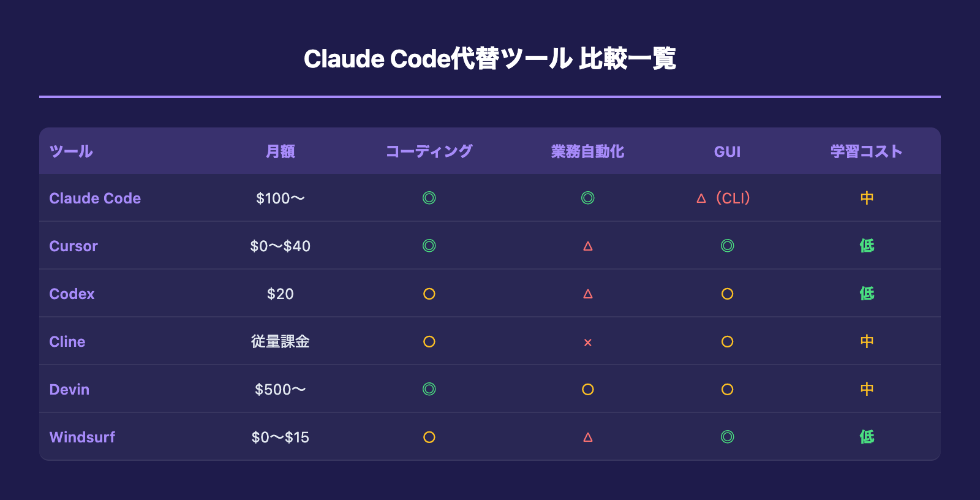Click the red triangle in Cursor's 業務自動化 cell
The image size is (980, 500).
(x=588, y=246)
